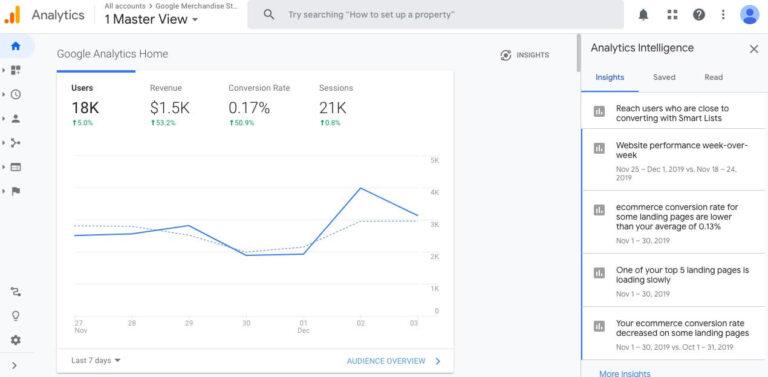
Task: Click the main page vertical scrollbar
Action: (578, 53)
